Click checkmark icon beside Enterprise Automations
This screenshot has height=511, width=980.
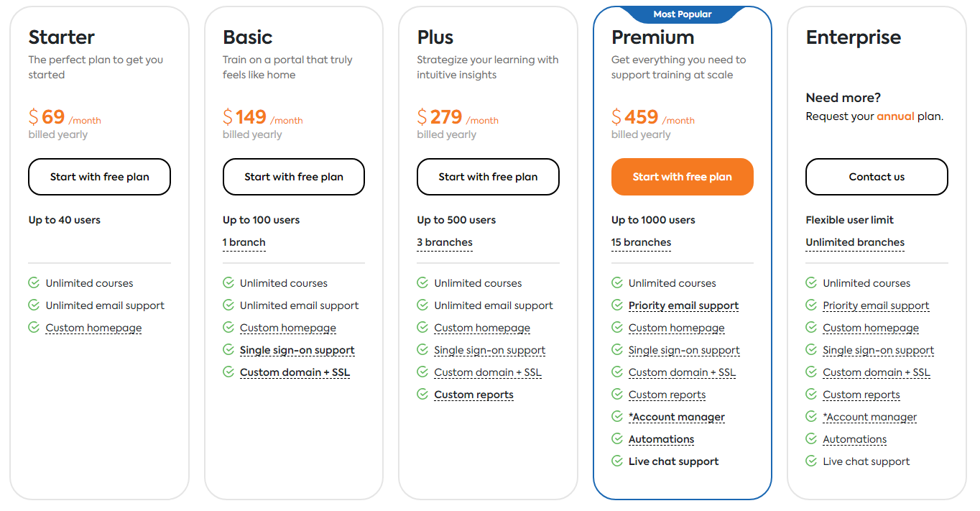pos(811,439)
